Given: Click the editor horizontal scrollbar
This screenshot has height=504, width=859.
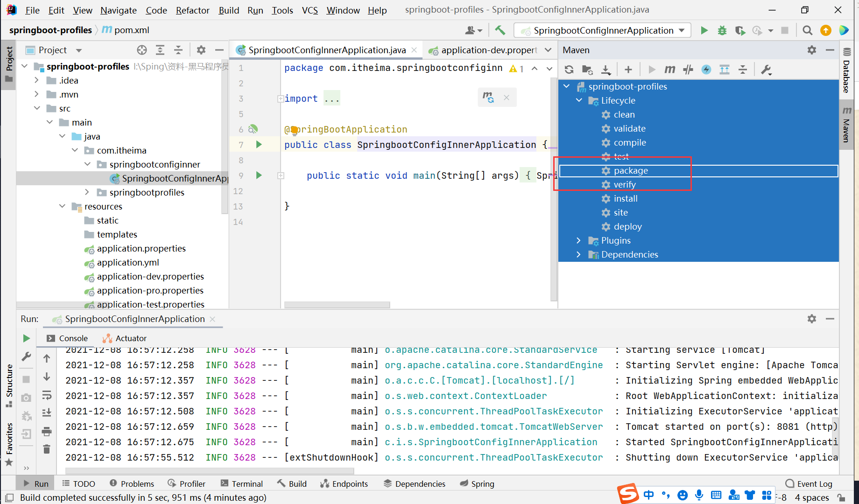Looking at the screenshot, I should [x=337, y=305].
